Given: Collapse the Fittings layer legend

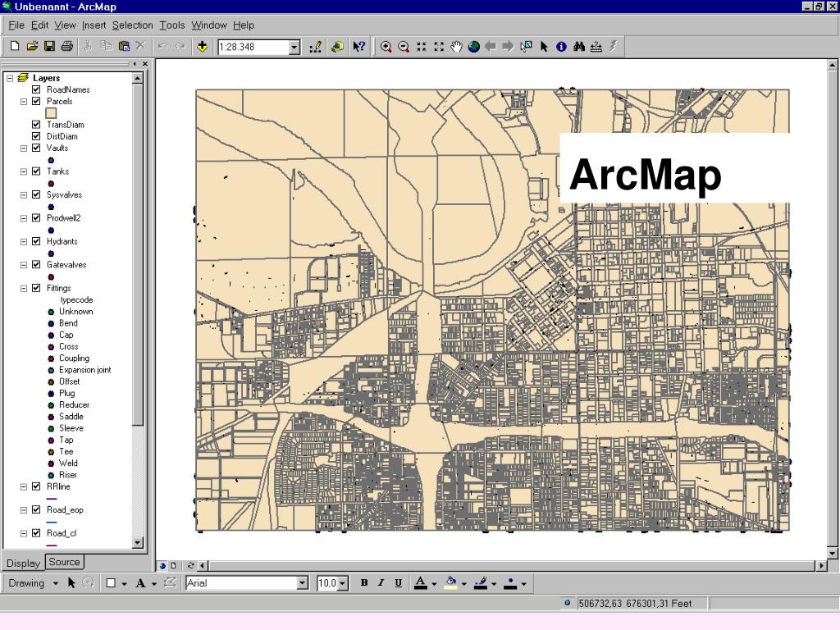Looking at the screenshot, I should pos(24,288).
